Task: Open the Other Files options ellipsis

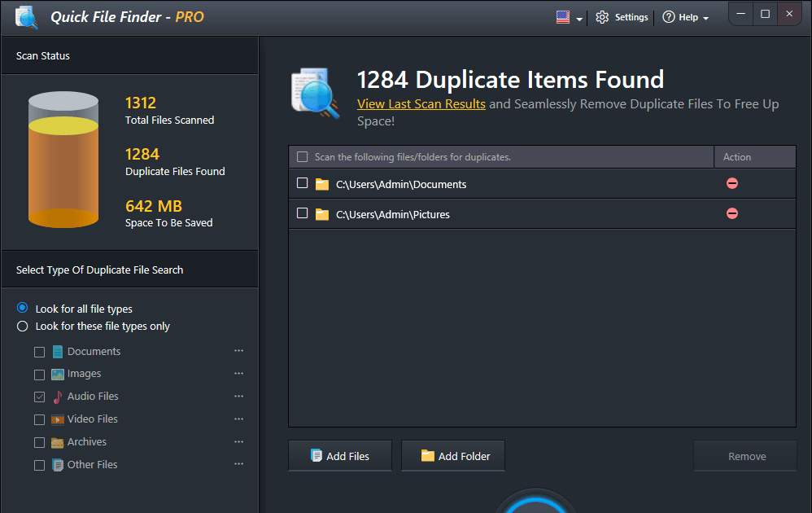Action: [x=238, y=464]
